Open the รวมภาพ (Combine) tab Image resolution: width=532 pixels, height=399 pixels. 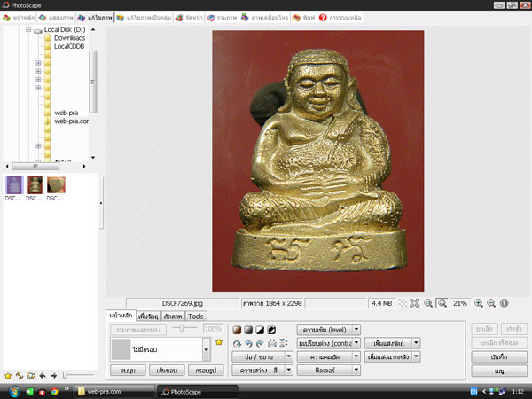point(222,18)
